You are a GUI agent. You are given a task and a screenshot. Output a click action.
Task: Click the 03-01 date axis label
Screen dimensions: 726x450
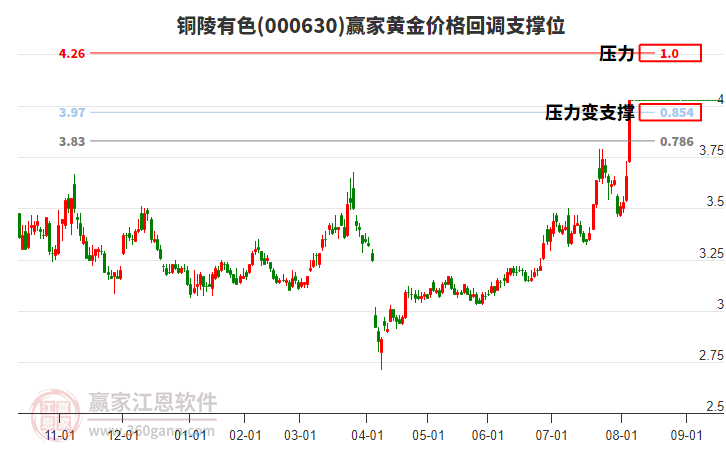click(300, 435)
